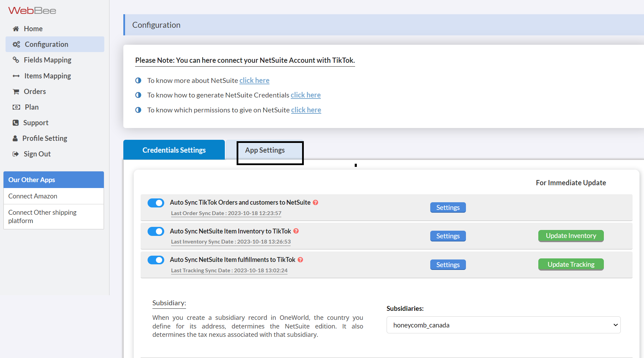
Task: Click the Home house icon in sidebar
Action: click(x=16, y=29)
